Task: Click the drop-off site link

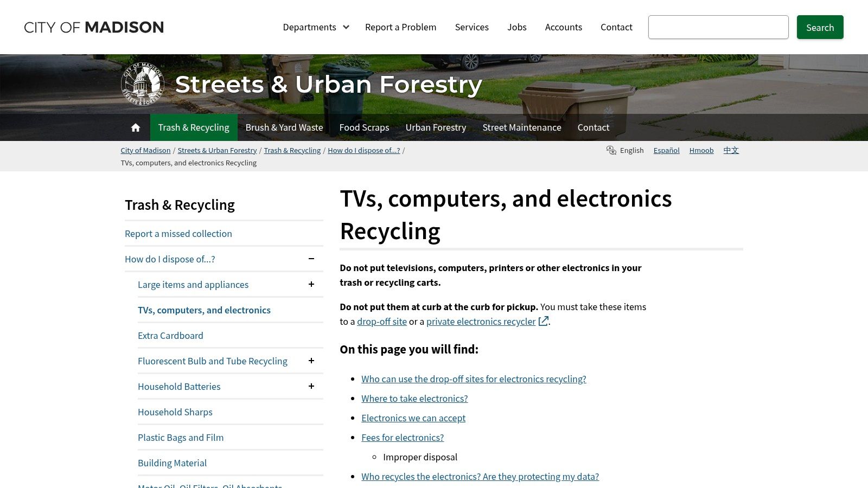Action: point(381,321)
